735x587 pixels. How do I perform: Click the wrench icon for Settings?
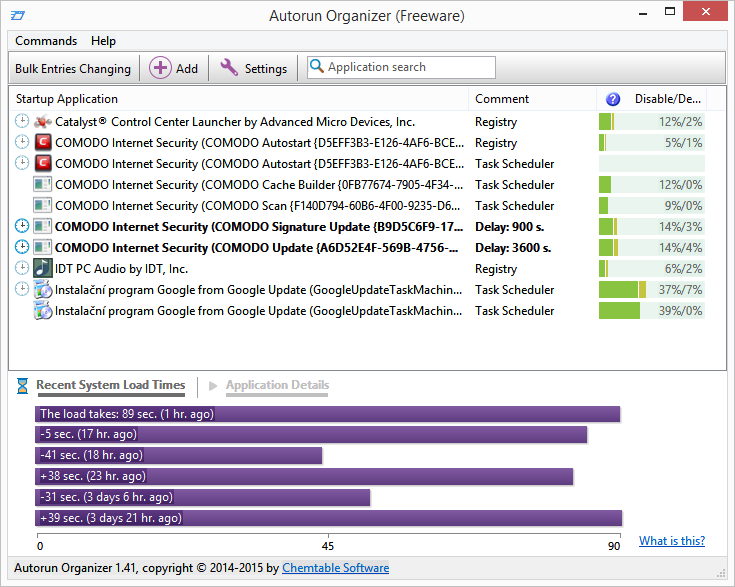pos(229,68)
